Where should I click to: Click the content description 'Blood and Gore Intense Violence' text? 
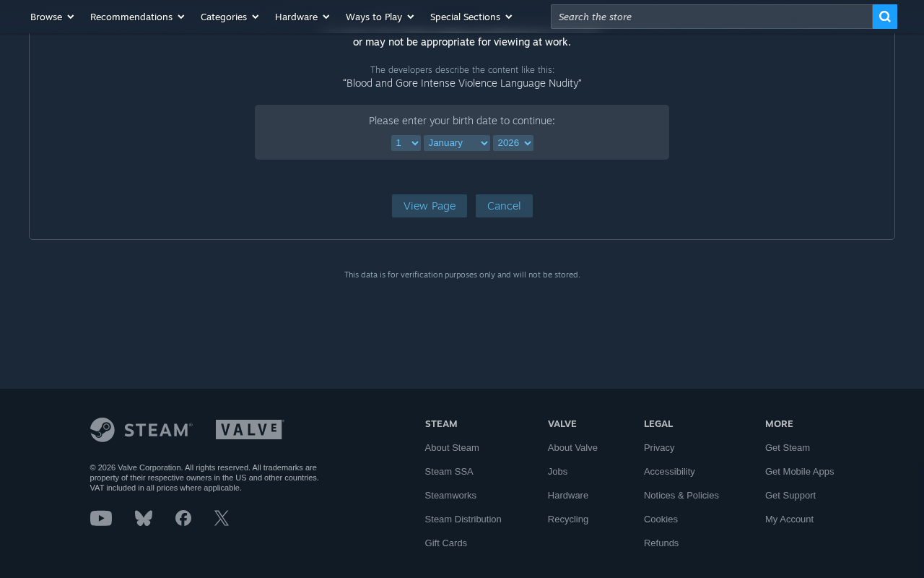click(x=462, y=84)
